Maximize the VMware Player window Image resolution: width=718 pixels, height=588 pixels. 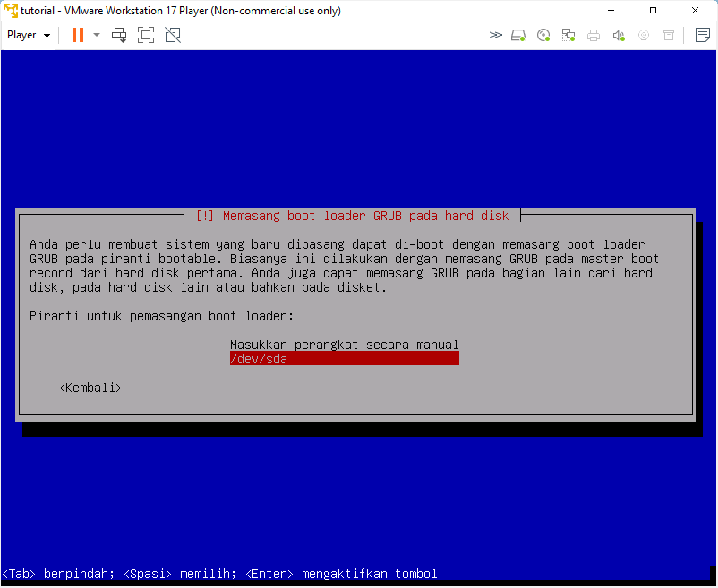653,10
